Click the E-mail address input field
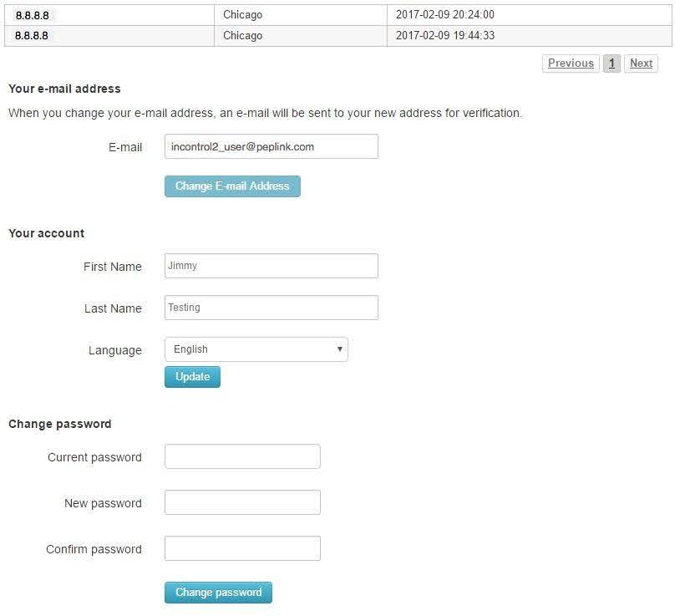 coord(271,146)
